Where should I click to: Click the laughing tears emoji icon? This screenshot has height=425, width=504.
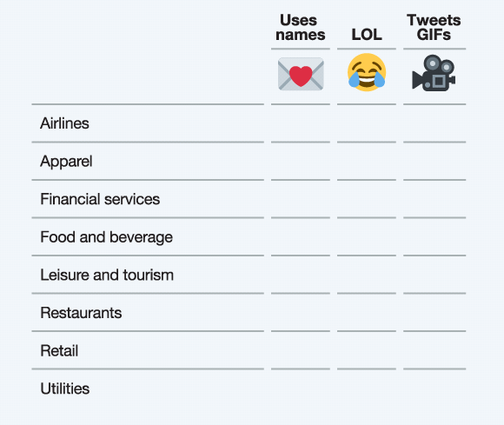tap(367, 72)
